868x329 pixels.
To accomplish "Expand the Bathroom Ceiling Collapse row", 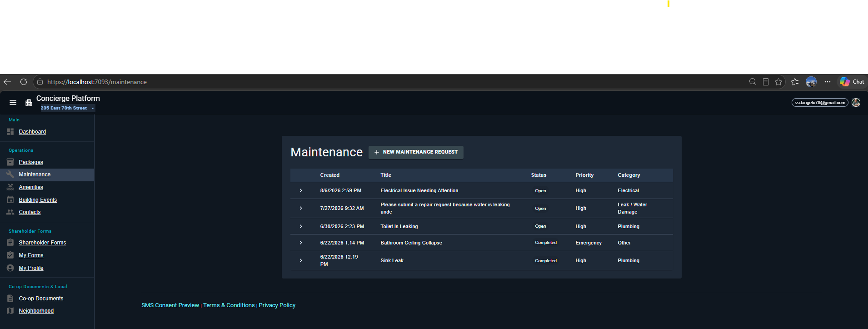I will [x=301, y=243].
